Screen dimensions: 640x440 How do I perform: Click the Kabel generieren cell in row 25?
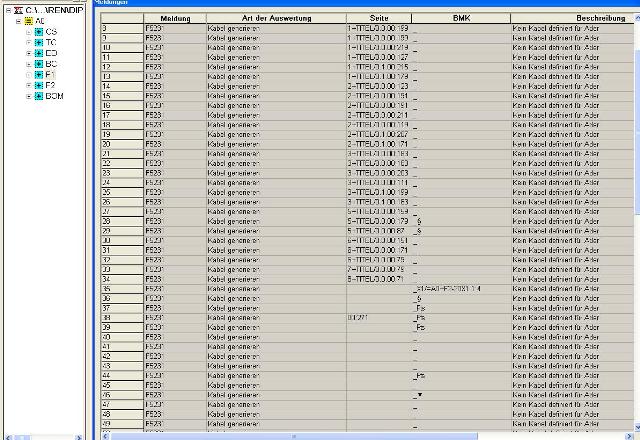coord(276,192)
